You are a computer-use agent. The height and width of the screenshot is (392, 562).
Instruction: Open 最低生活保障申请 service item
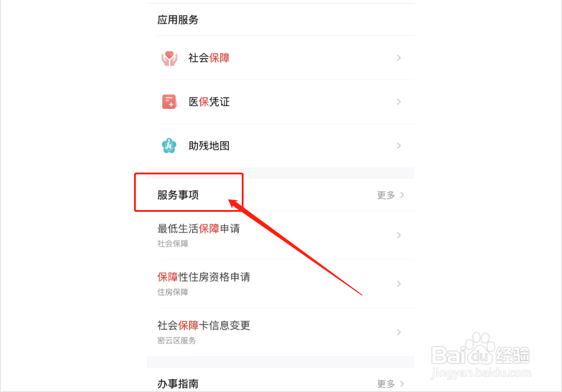tap(280, 235)
